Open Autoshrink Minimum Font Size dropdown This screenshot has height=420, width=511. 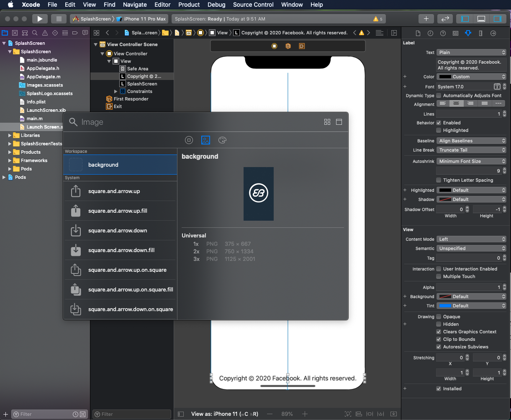(x=471, y=161)
